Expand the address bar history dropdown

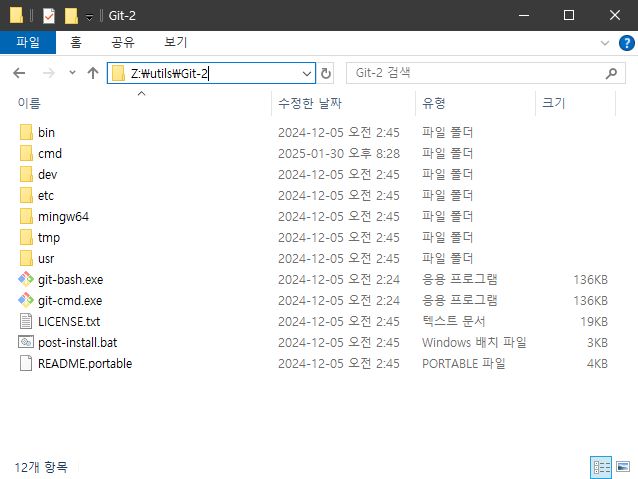pos(307,74)
